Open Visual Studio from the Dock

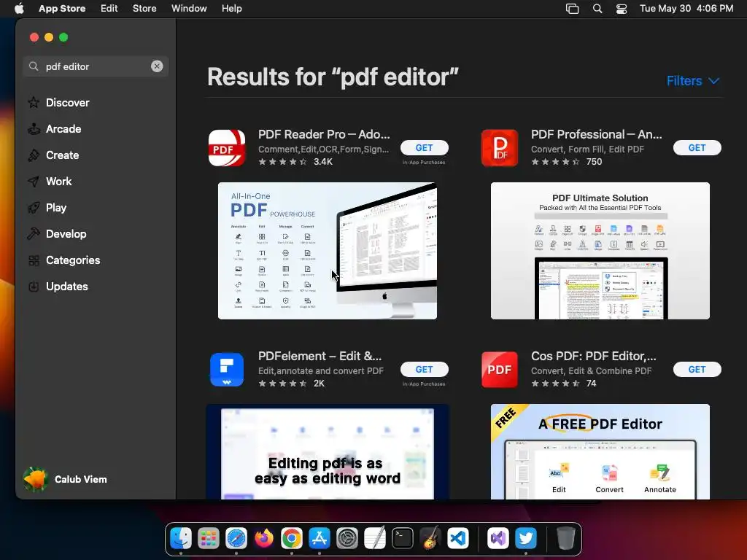[498, 539]
